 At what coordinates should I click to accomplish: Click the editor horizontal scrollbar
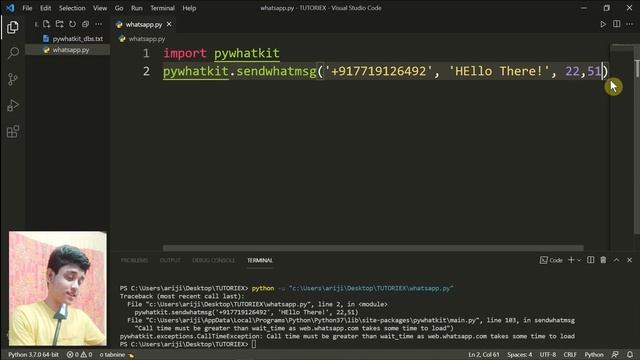coord(373,248)
